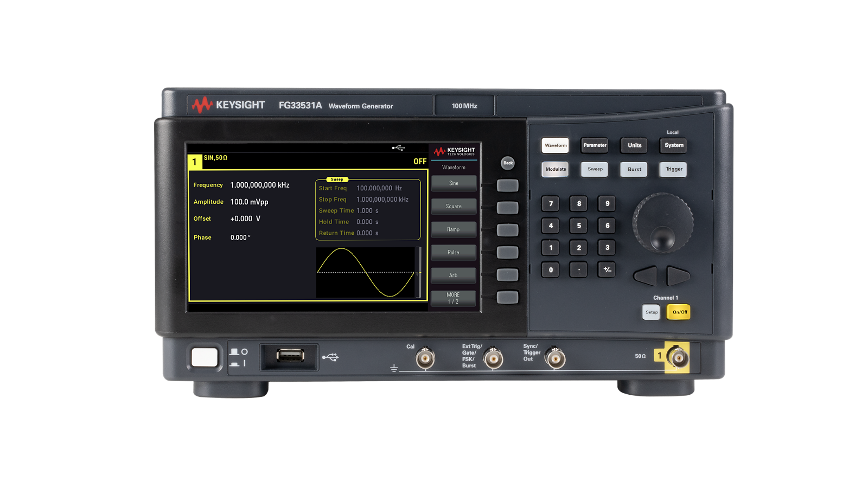Click the USB status icon on display
868x488 pixels.
[x=398, y=147]
